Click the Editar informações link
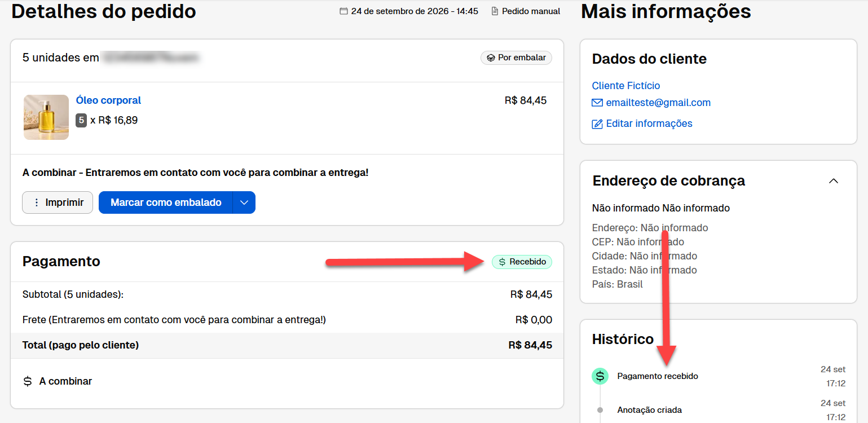 point(649,124)
